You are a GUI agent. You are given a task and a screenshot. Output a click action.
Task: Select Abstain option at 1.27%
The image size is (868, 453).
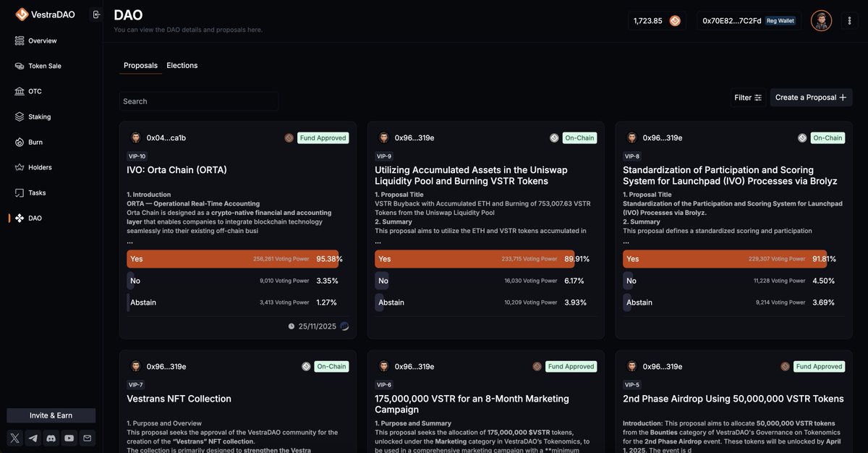click(235, 302)
